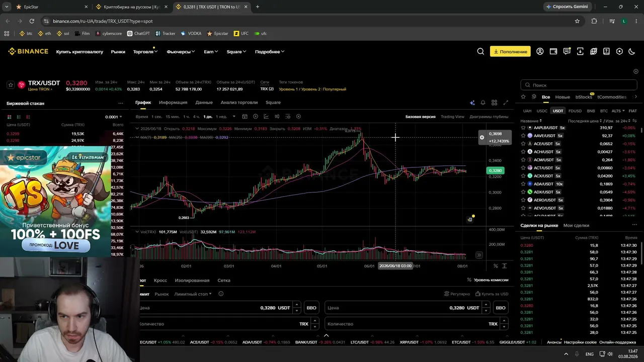Expand the Подробнее menu
The width and height of the screenshot is (644, 362).
(270, 52)
